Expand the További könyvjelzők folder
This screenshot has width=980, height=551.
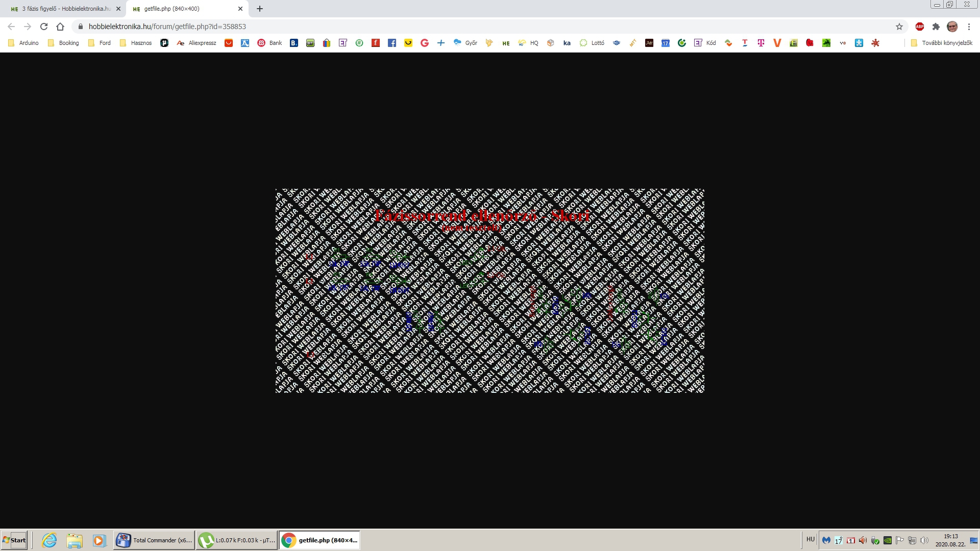point(942,43)
